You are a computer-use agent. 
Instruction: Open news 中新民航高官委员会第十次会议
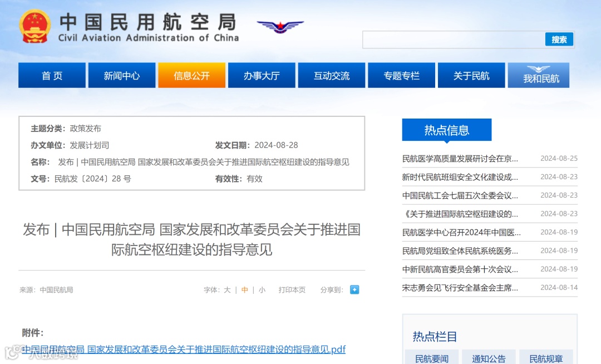tap(460, 269)
